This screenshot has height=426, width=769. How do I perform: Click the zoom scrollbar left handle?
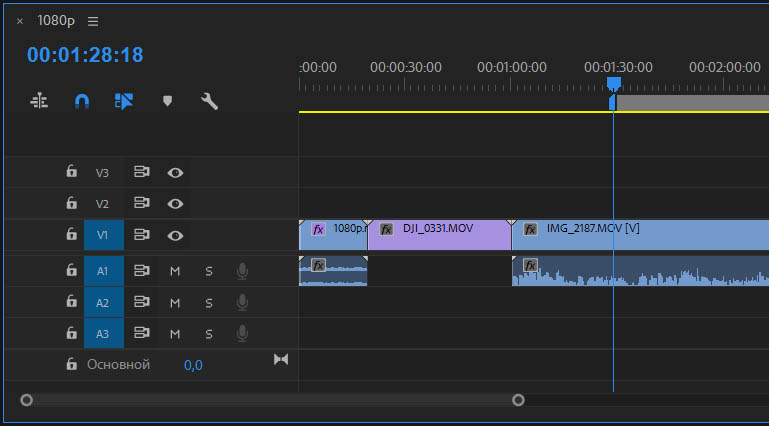pos(26,400)
